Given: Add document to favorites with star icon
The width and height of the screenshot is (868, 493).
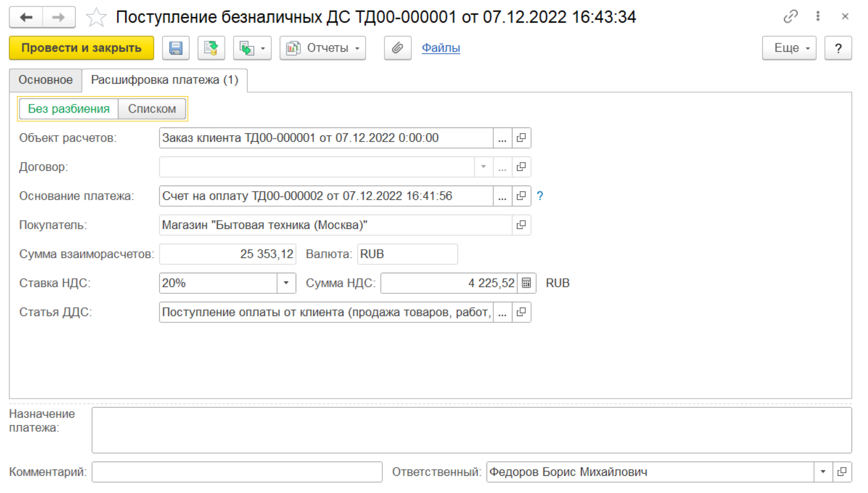Looking at the screenshot, I should [96, 17].
